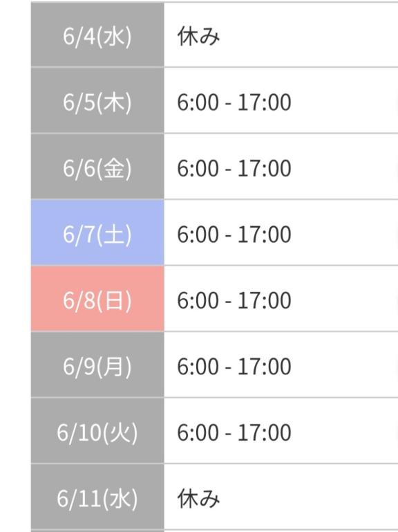Click 6:00 - 17:00 hours for Saturday 6/7
Image resolution: width=398 pixels, height=532 pixels.
coord(234,234)
